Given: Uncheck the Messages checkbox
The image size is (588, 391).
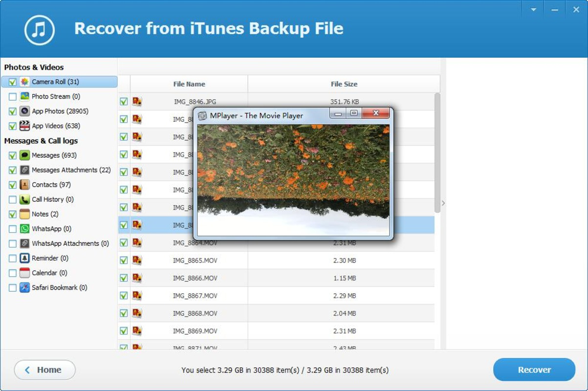Looking at the screenshot, I should [x=13, y=155].
